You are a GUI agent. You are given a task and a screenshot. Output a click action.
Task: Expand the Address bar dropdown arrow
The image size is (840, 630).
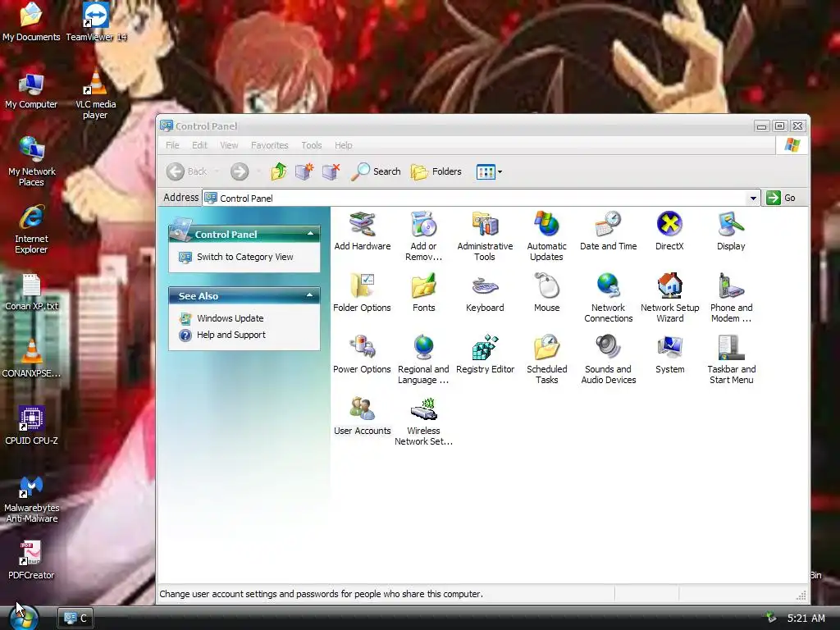(753, 199)
